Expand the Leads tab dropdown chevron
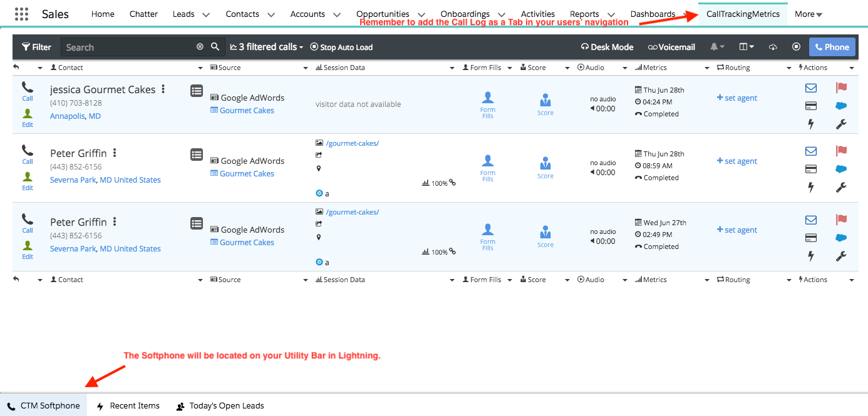Screen dimensions: 868x416 click(x=206, y=14)
